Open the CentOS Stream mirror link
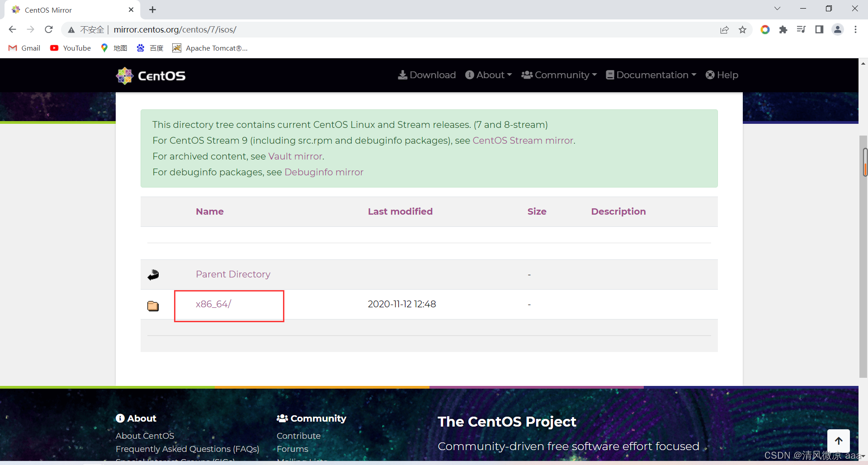Screen dimensions: 868x465 tap(523, 141)
